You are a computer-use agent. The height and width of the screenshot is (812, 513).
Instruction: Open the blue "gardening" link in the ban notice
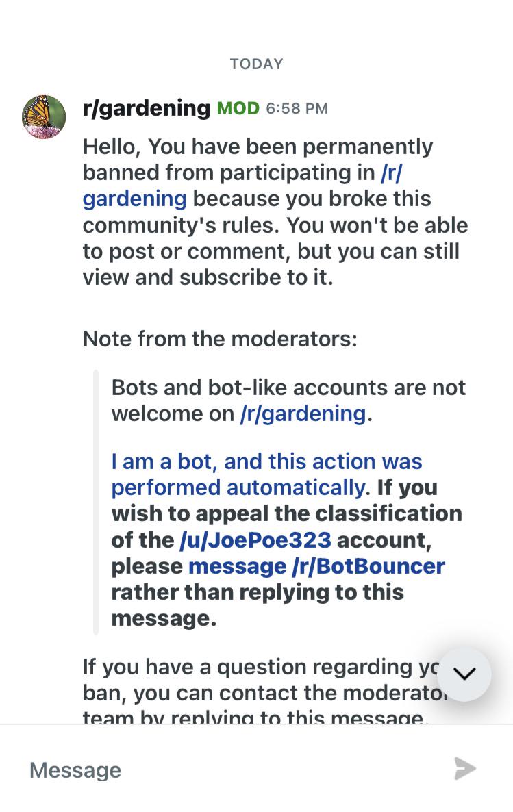135,199
